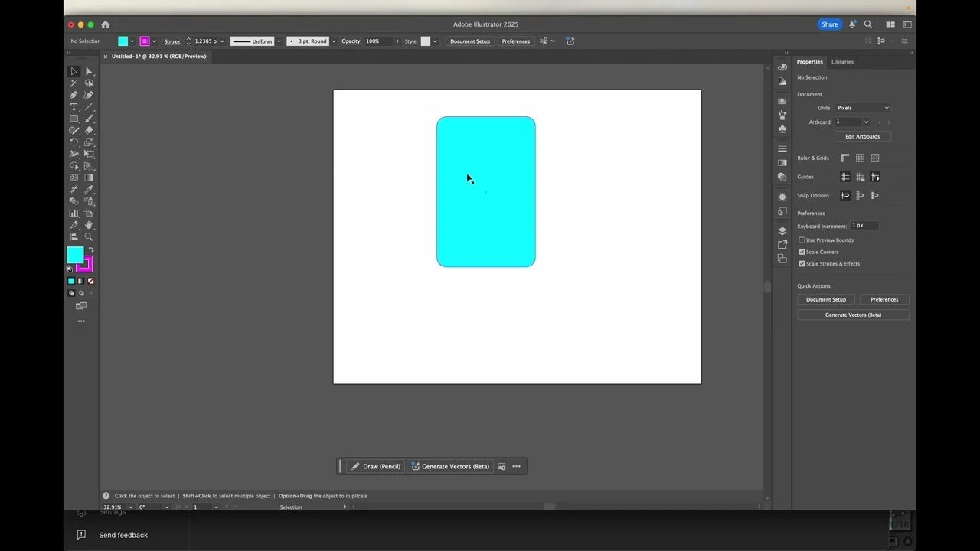Toggle the grid display icon

(860, 158)
